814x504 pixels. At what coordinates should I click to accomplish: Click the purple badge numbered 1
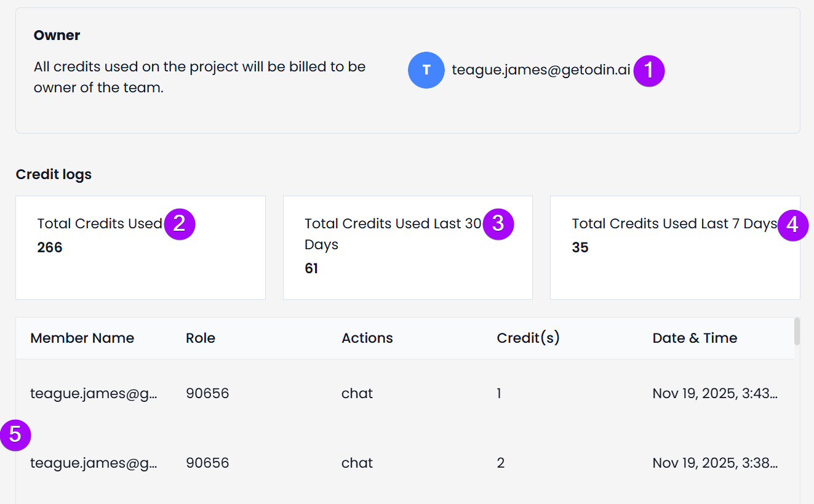point(649,71)
